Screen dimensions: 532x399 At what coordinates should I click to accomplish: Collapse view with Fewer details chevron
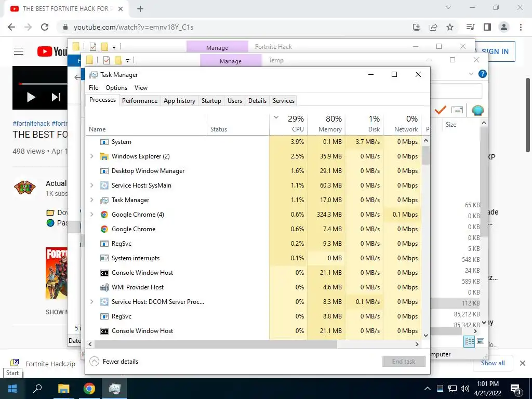pos(95,362)
